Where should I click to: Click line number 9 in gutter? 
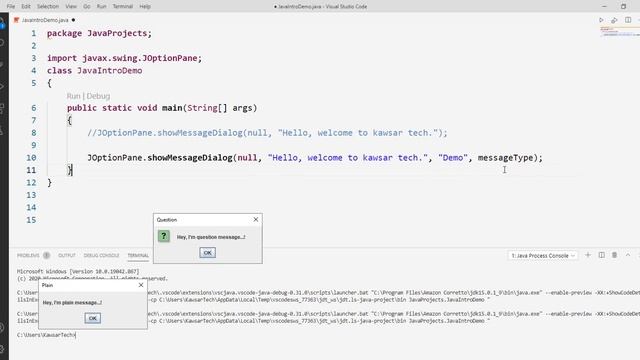coord(33,145)
